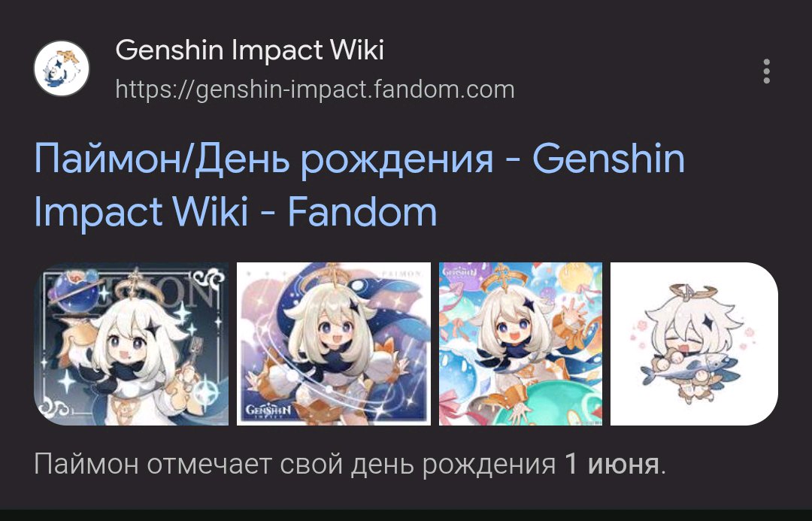Open the fourth thumbnail on the white background
The image size is (812, 521).
point(694,344)
